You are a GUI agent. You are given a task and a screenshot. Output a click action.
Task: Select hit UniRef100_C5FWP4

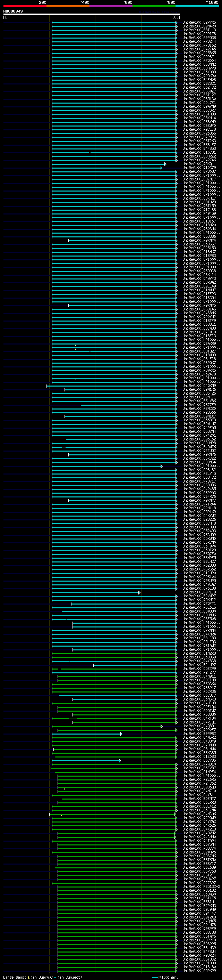tap(199, 546)
